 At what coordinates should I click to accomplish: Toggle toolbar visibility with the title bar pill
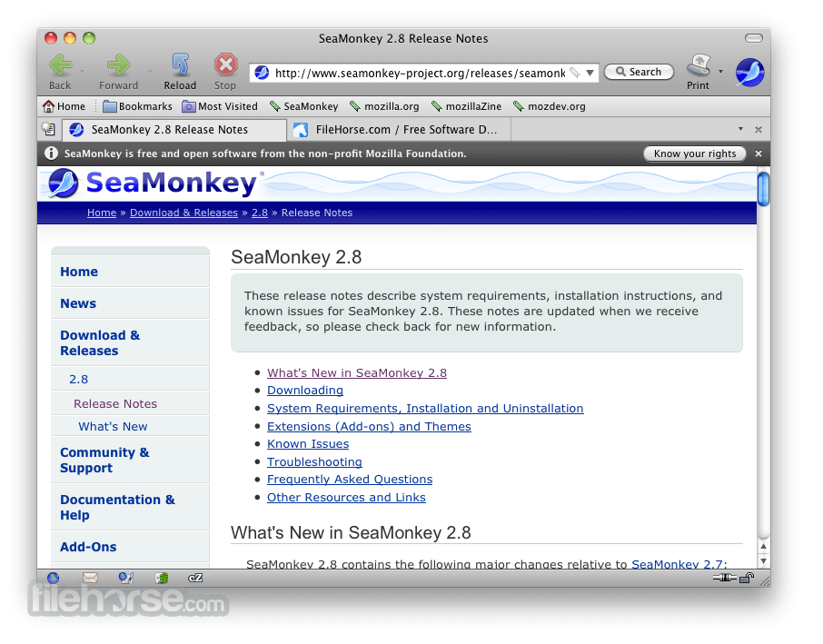click(x=754, y=38)
